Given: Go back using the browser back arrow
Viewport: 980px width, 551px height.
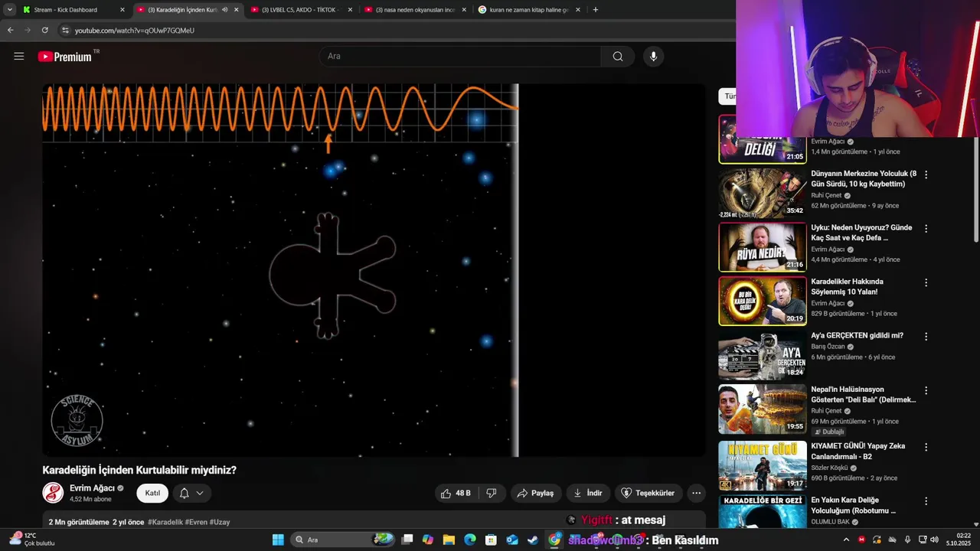Looking at the screenshot, I should [x=11, y=30].
